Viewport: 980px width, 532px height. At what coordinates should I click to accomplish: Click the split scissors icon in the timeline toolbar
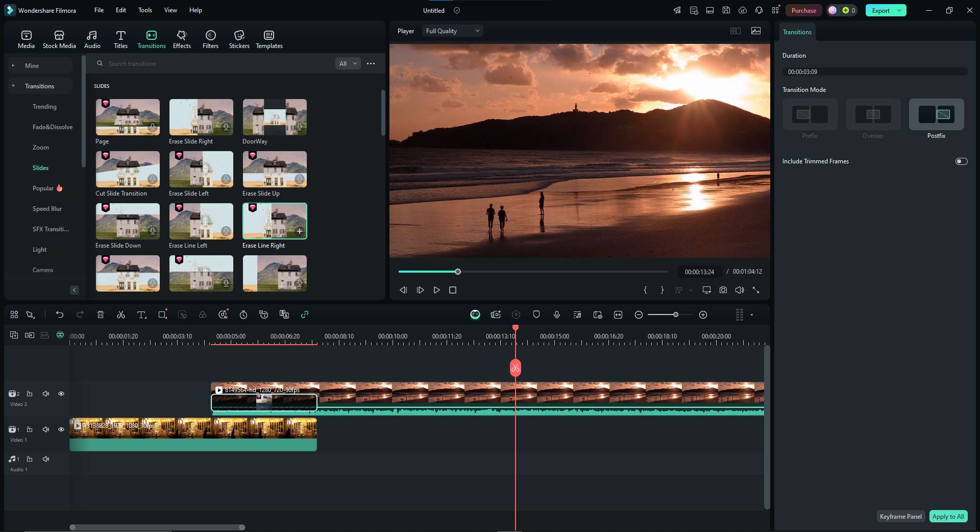point(121,315)
